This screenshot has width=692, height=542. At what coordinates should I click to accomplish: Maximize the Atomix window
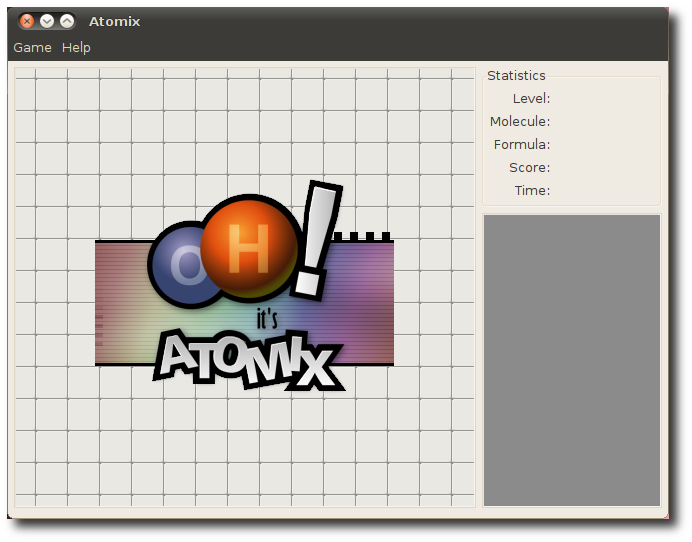[x=67, y=21]
